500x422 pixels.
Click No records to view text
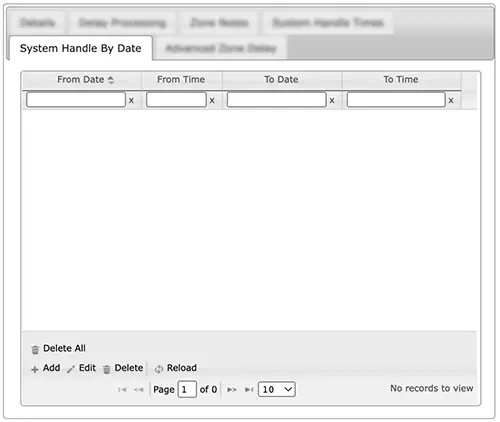[x=432, y=388]
